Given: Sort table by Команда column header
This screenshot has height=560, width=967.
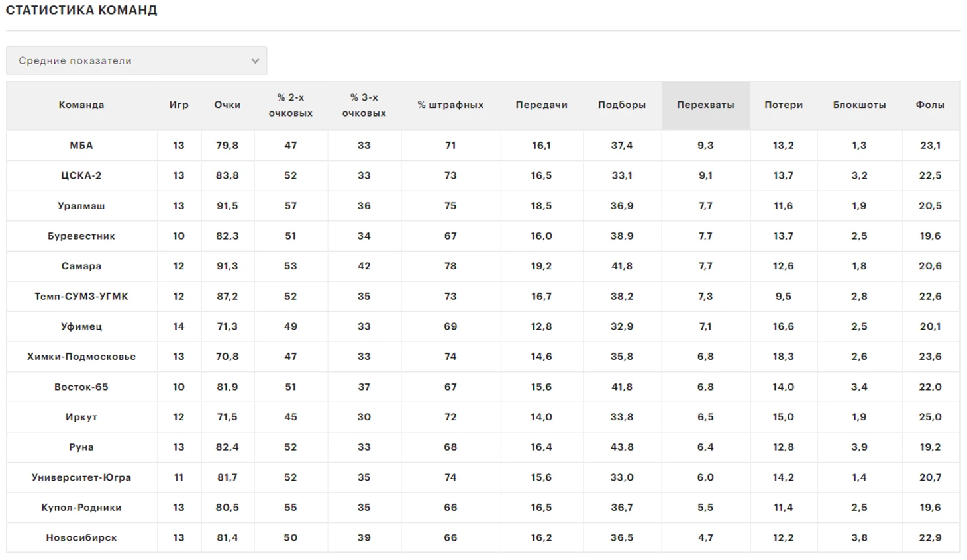Looking at the screenshot, I should [x=81, y=105].
